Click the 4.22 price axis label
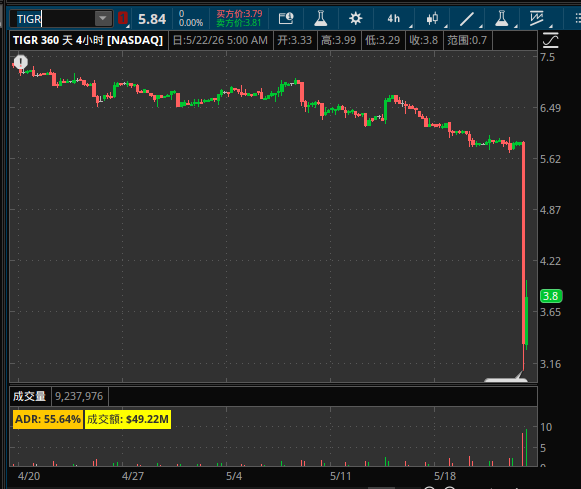The image size is (581, 489). pyautogui.click(x=550, y=261)
